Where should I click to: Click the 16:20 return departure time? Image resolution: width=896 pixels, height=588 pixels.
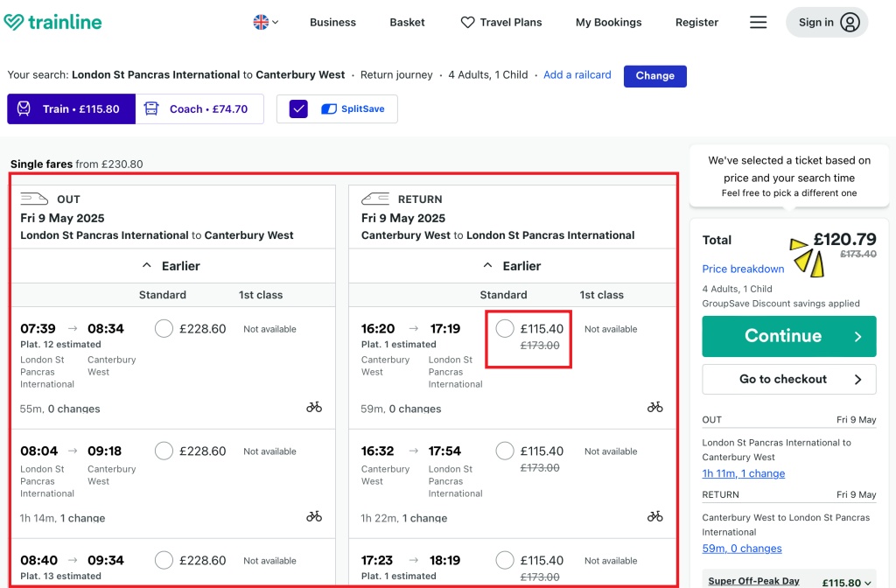pyautogui.click(x=378, y=329)
